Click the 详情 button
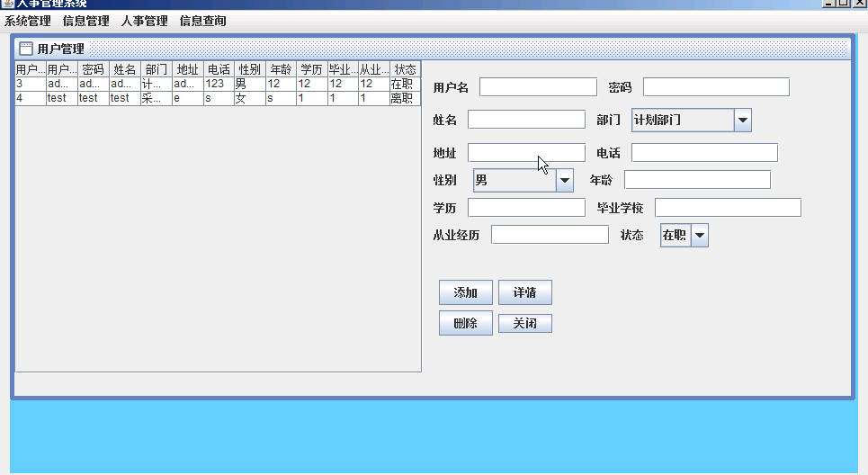 [524, 292]
